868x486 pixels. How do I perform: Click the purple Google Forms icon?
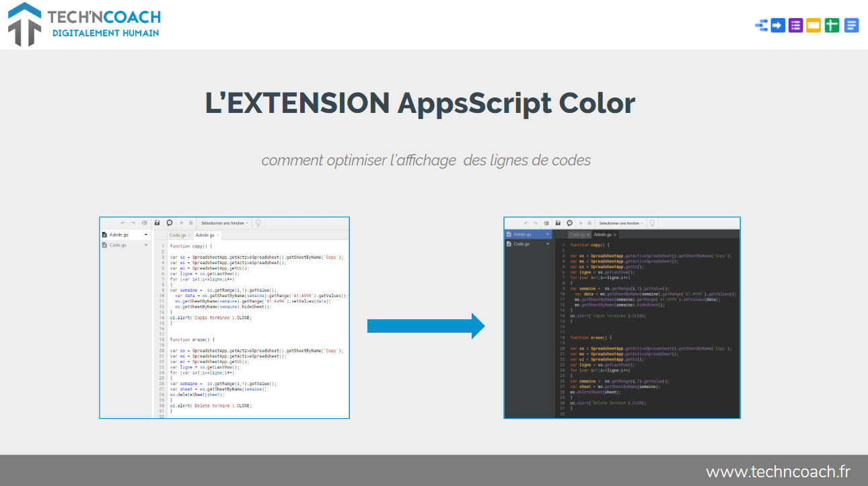click(x=796, y=26)
